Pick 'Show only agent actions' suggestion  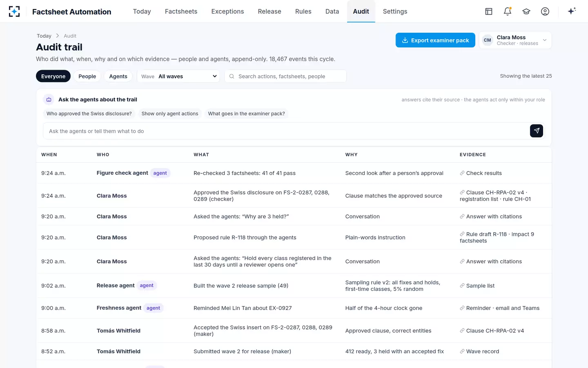coord(170,114)
